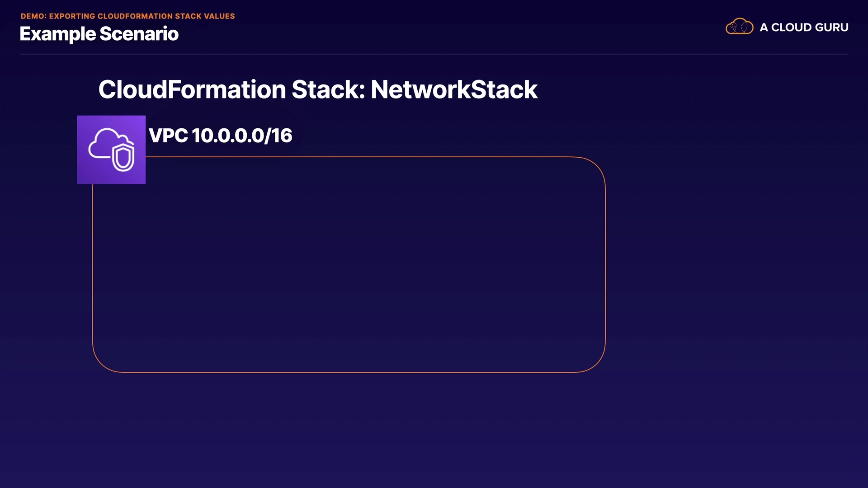This screenshot has height=488, width=868.
Task: Click the word VPC beside the icon
Action: 168,136
